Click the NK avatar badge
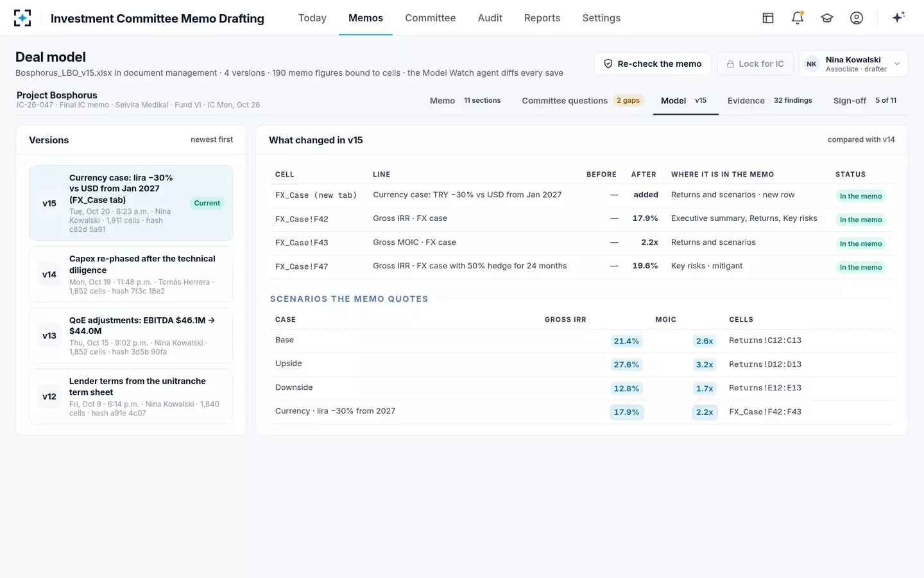 (x=812, y=64)
